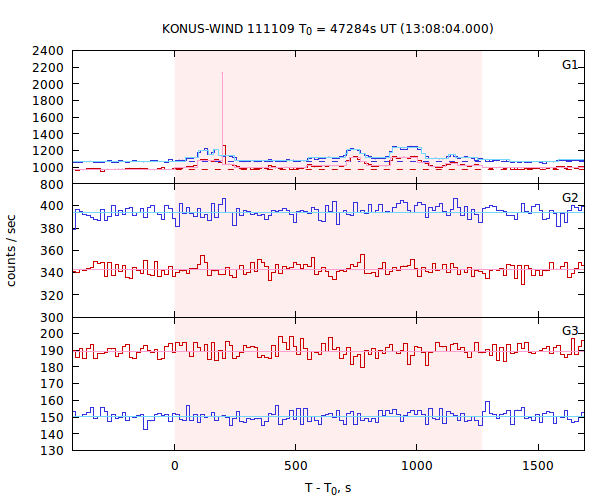Click the G3 panel label
This screenshot has width=600, height=500.
[x=570, y=331]
